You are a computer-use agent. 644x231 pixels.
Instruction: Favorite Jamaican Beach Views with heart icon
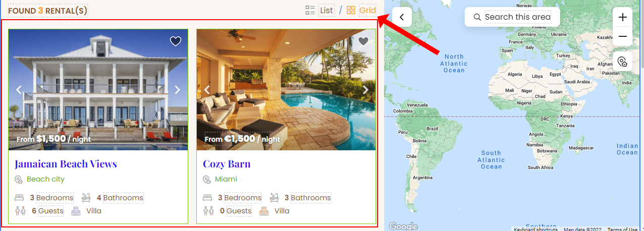(x=175, y=41)
